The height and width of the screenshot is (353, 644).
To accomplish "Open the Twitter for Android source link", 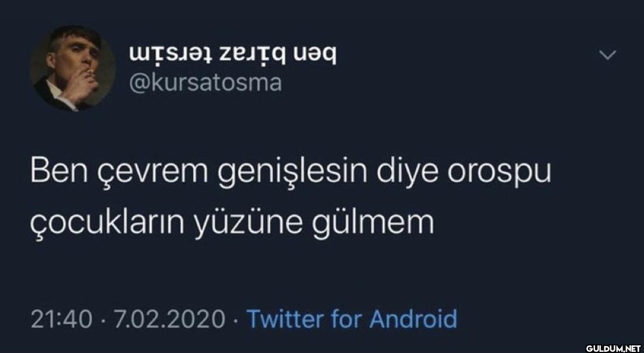I will (351, 319).
